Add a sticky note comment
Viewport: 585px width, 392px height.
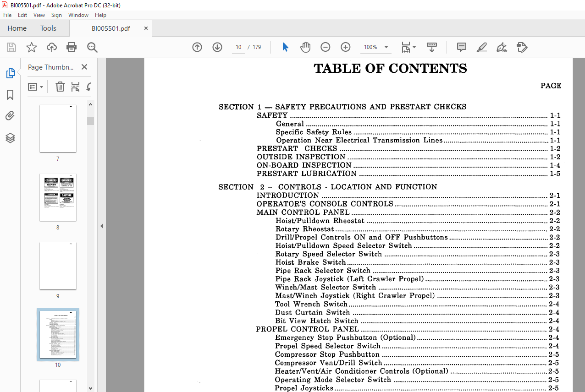[462, 47]
